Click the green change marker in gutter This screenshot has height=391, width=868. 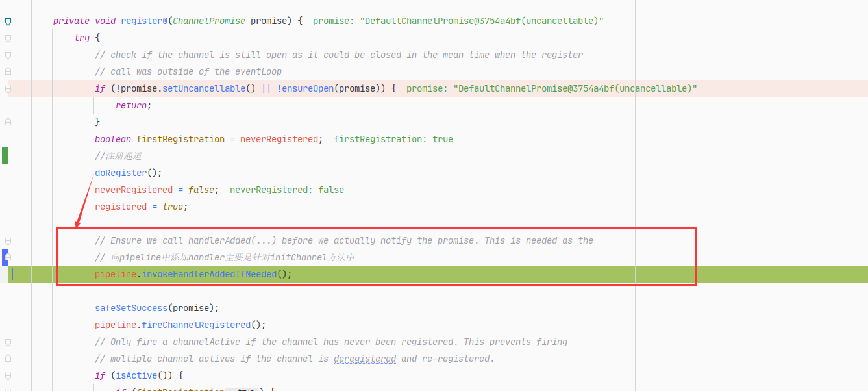tap(5, 156)
